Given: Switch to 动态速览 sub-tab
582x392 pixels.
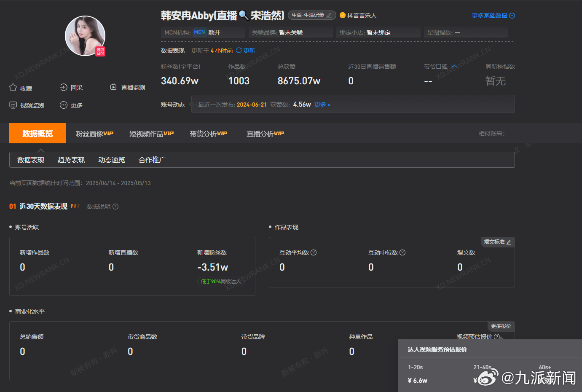Looking at the screenshot, I should [112, 160].
